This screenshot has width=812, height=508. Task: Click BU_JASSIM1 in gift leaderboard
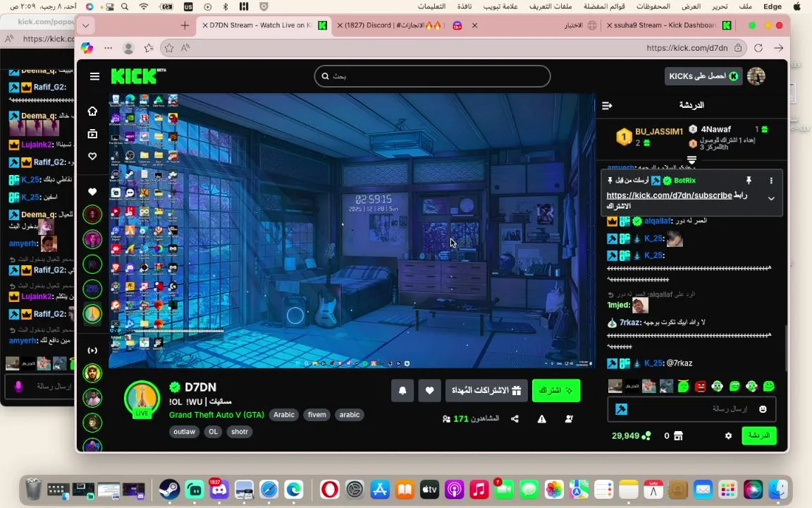(x=659, y=132)
